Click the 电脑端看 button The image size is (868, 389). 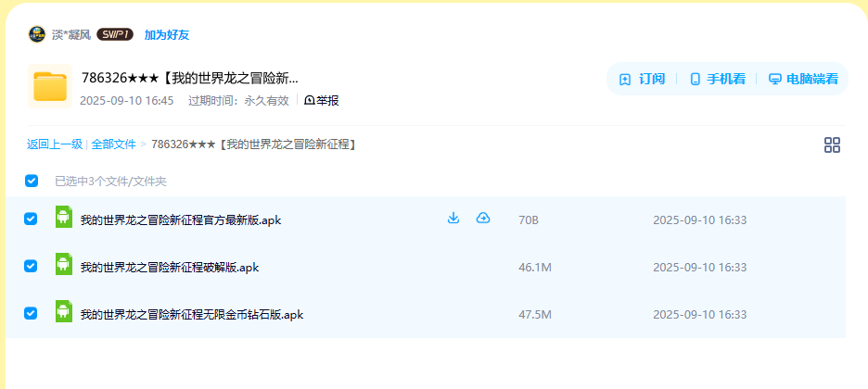click(804, 79)
